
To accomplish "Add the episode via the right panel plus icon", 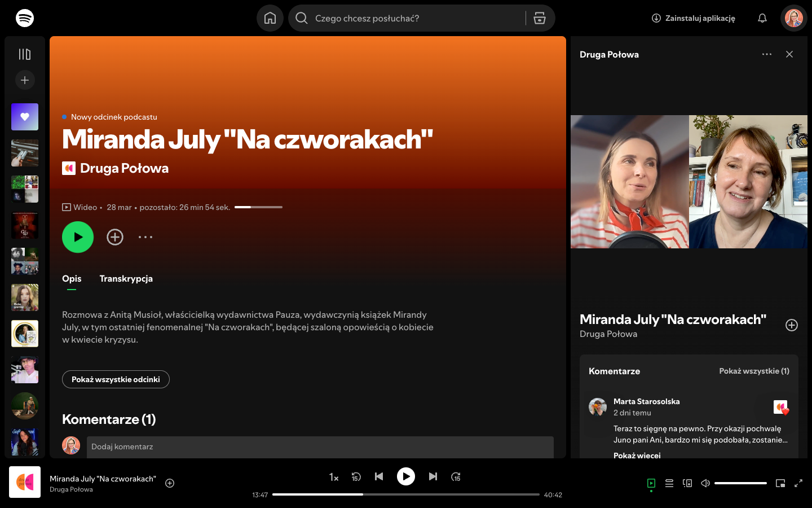I will (792, 325).
